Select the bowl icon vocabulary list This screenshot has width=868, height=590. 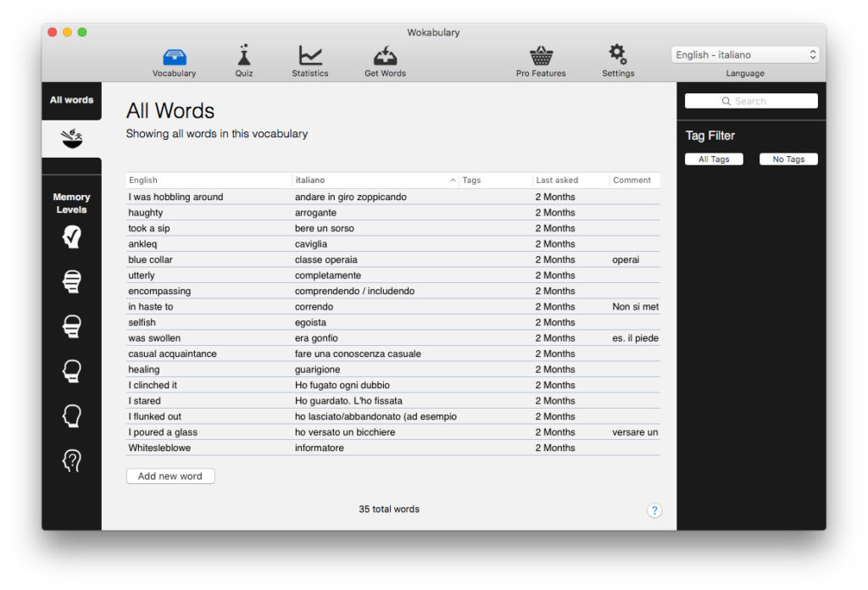[x=72, y=139]
